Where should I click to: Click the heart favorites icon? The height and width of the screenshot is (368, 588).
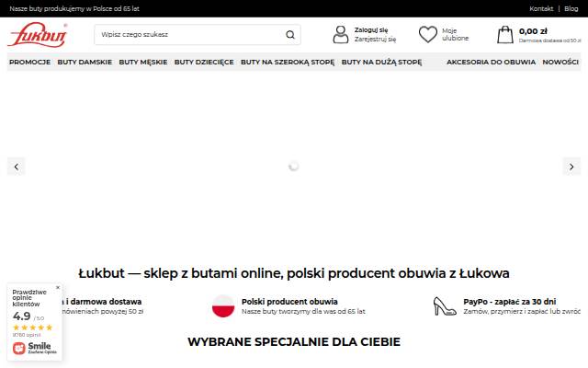tap(428, 35)
